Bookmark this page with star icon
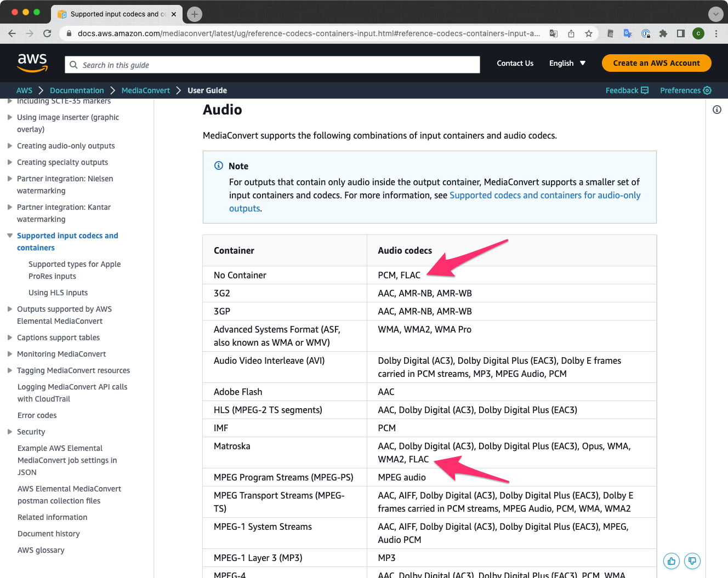The height and width of the screenshot is (578, 728). point(589,33)
